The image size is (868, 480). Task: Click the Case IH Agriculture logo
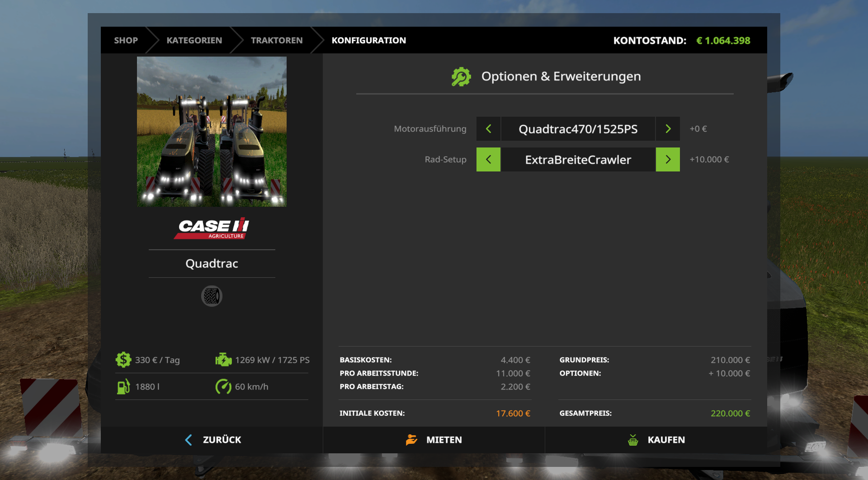pos(212,228)
